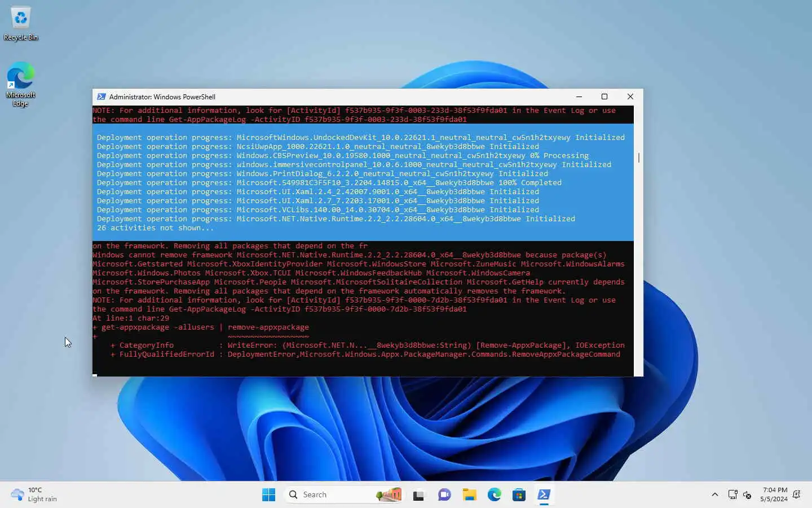This screenshot has height=508, width=812.
Task: Click the Microsoft.UI.Xaml.2.7 progress line
Action: coord(318,201)
